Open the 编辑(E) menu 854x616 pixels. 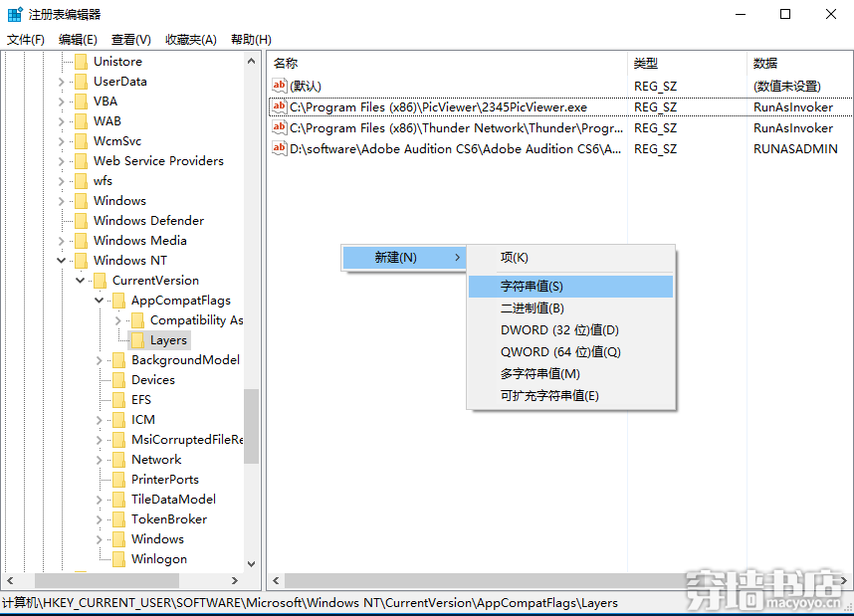pos(78,40)
